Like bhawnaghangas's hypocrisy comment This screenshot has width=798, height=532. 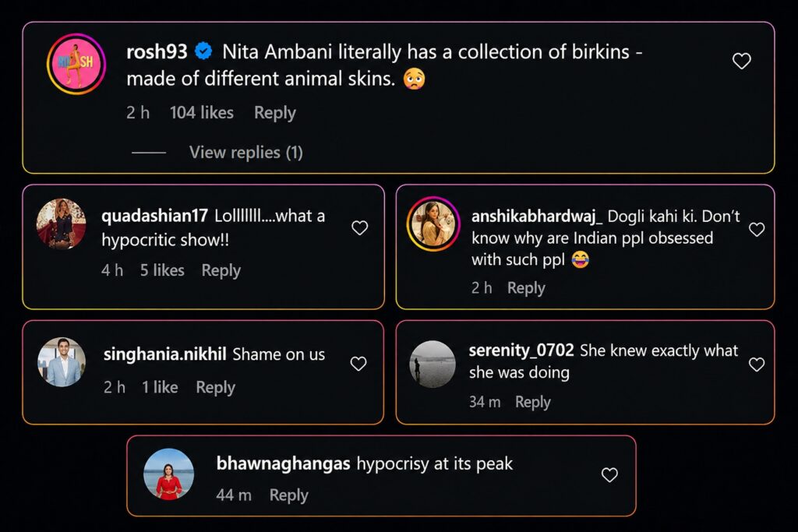[x=609, y=475]
